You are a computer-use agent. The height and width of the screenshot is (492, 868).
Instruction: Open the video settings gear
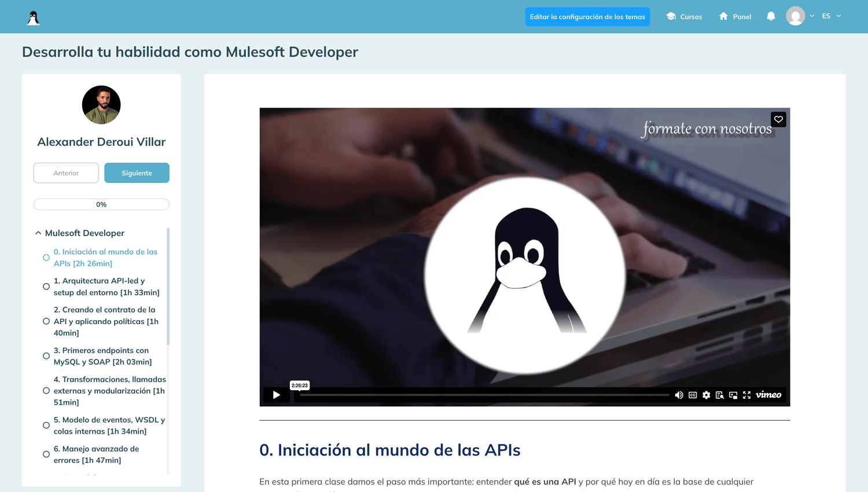tap(706, 395)
